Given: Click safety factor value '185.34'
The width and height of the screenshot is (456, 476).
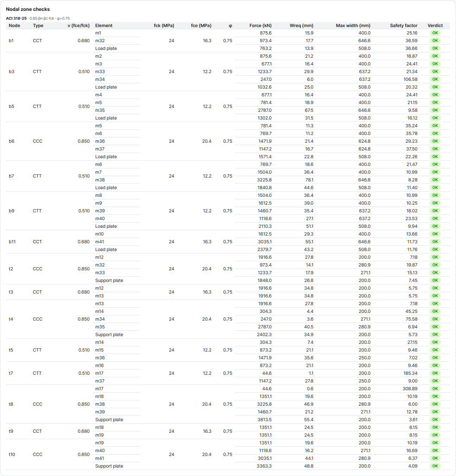Looking at the screenshot, I should (411, 373).
